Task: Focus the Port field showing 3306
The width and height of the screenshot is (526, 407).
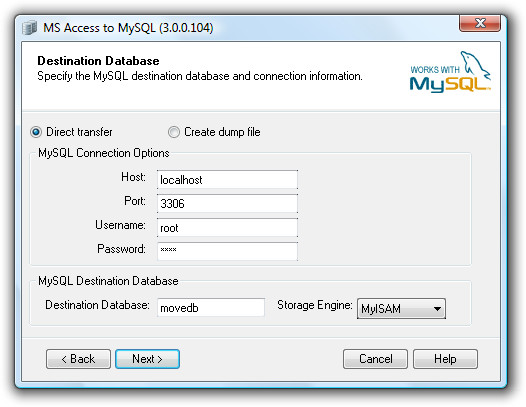Action: pos(227,204)
